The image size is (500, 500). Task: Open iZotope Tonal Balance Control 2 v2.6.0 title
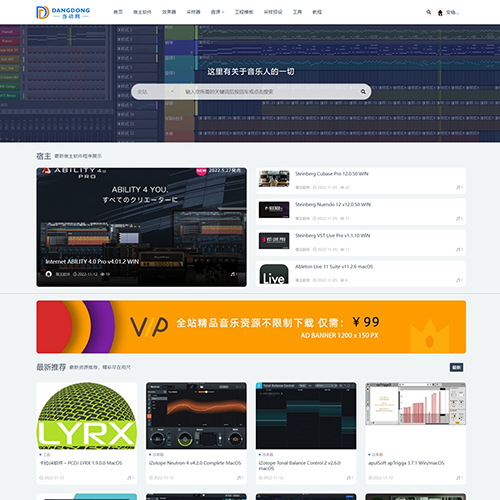tap(300, 465)
